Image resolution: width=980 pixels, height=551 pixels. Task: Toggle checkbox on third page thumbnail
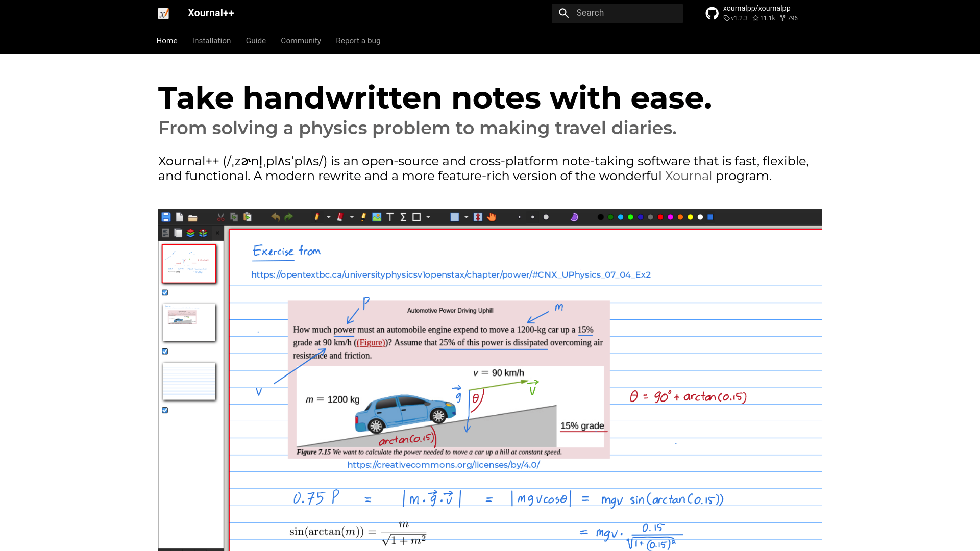[x=165, y=410]
